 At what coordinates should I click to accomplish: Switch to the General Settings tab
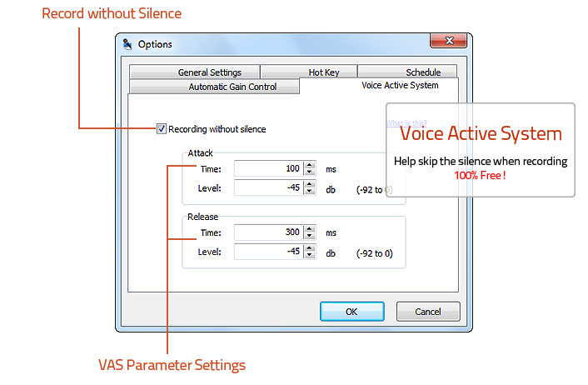(195, 72)
